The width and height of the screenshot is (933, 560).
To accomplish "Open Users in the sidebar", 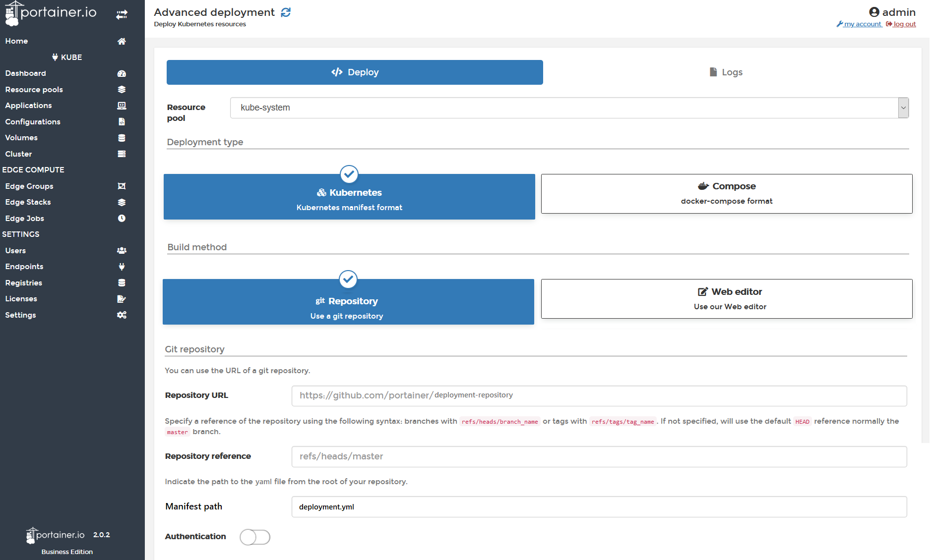I will 15,251.
